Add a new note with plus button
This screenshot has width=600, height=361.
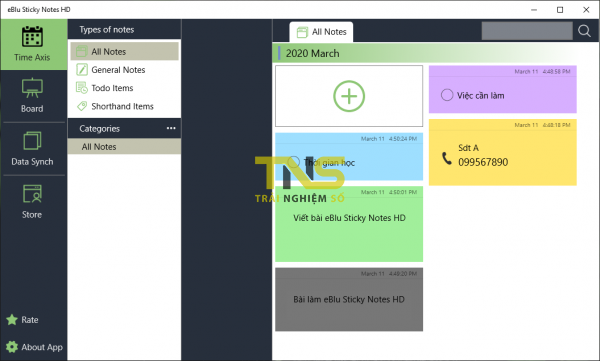[x=349, y=96]
